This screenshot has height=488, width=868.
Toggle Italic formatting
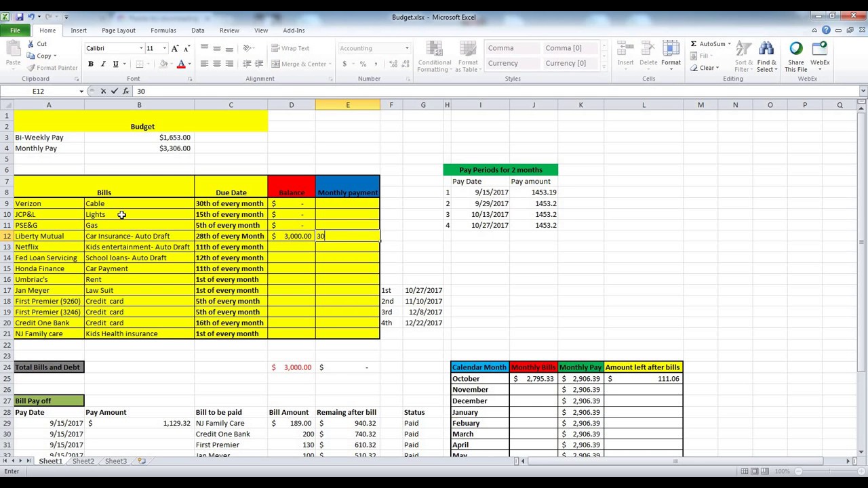click(x=103, y=64)
